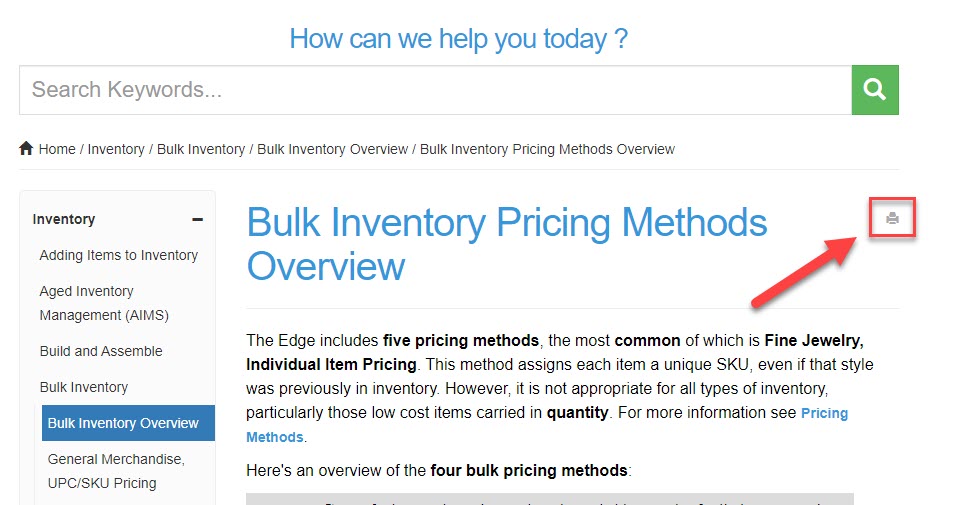
Task: Click in the Search Keywords field
Action: (435, 90)
